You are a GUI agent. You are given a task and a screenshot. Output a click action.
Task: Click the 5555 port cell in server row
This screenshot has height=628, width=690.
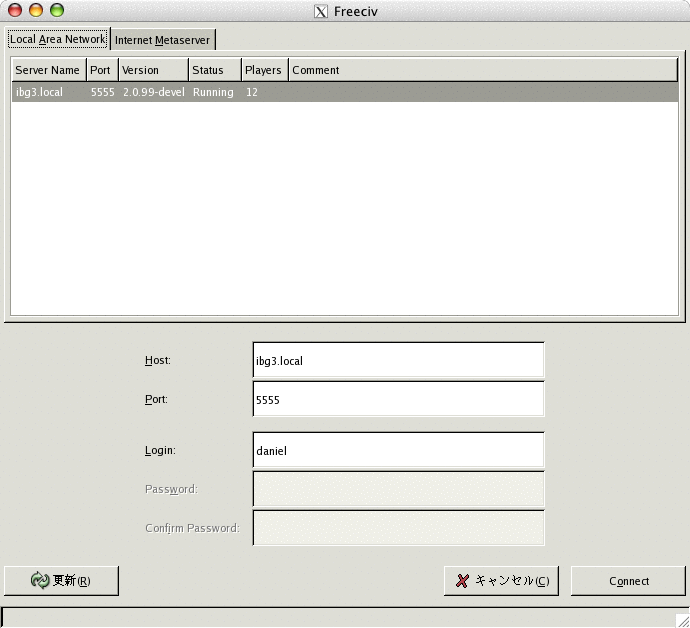(103, 92)
